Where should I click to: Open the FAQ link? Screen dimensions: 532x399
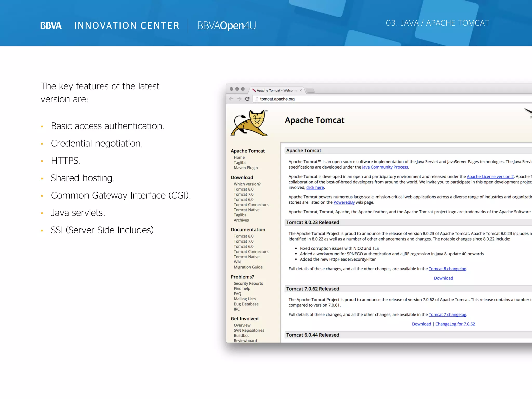[237, 294]
